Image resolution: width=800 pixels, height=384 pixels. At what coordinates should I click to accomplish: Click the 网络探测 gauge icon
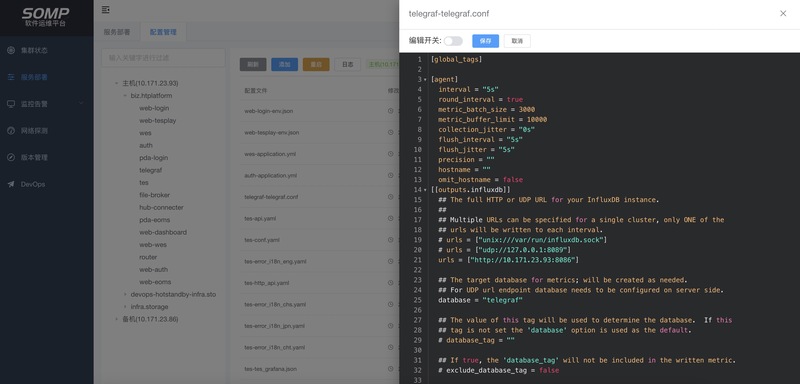click(x=11, y=131)
